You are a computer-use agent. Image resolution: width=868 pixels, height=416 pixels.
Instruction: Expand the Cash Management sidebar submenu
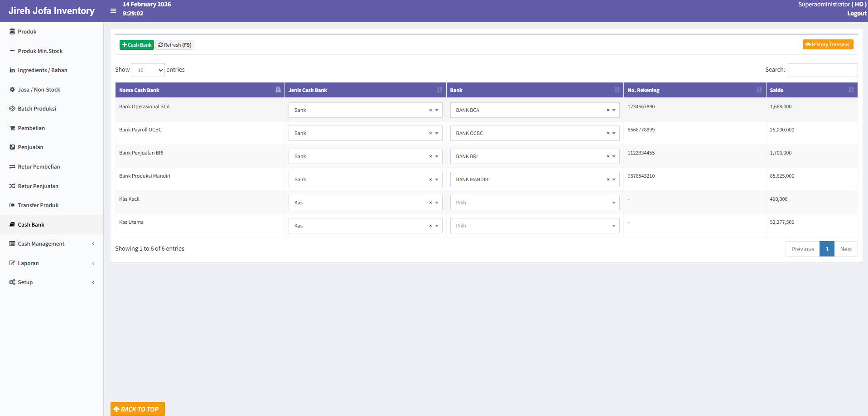41,243
